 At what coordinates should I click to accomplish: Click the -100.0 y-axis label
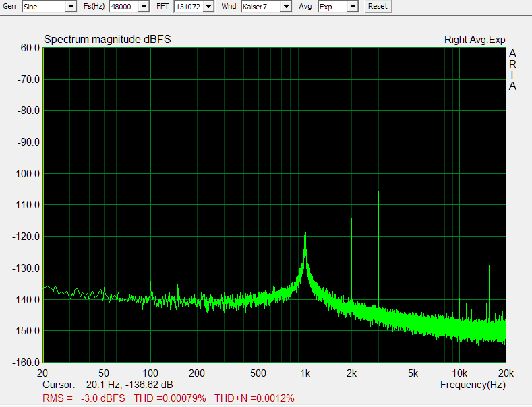26,174
